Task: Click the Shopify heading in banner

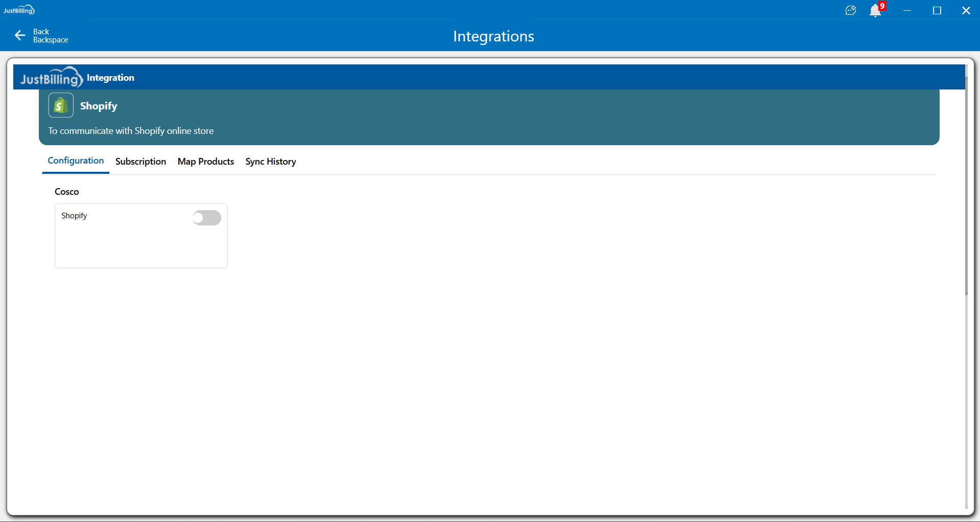Action: [99, 106]
